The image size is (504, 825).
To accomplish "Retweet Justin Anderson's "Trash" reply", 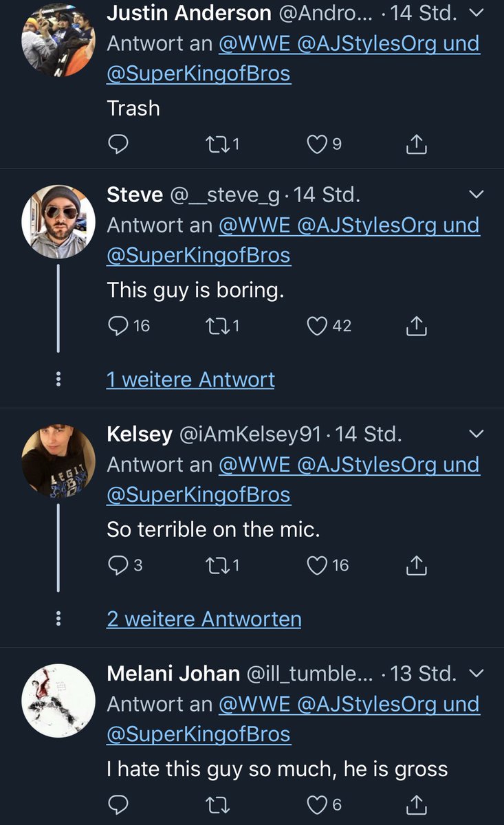I will (217, 144).
